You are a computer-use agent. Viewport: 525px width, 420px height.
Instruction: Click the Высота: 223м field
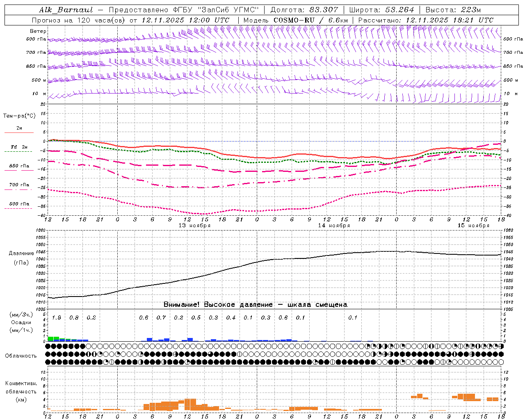[x=453, y=10]
